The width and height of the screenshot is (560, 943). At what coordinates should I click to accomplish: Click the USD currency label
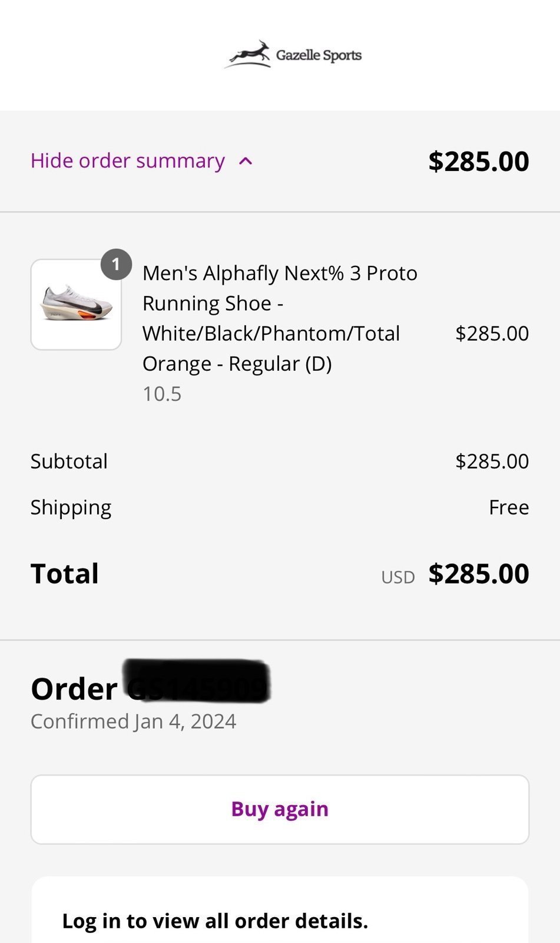click(x=398, y=577)
